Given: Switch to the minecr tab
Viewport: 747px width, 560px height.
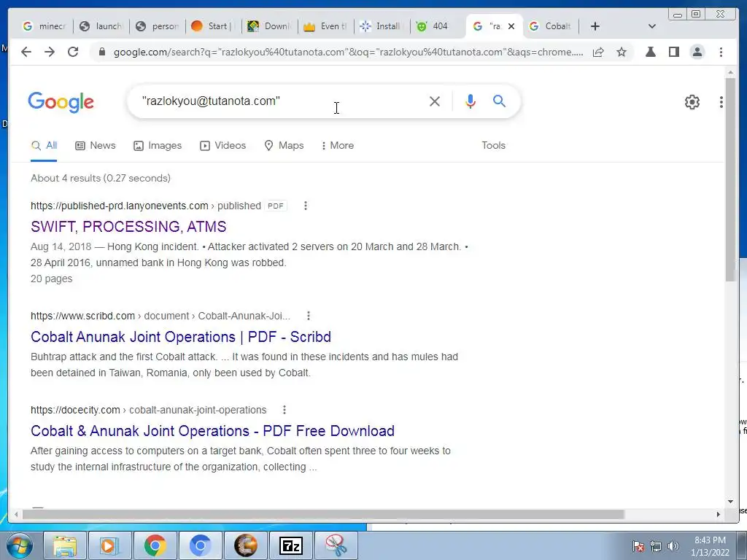Looking at the screenshot, I should [44, 26].
